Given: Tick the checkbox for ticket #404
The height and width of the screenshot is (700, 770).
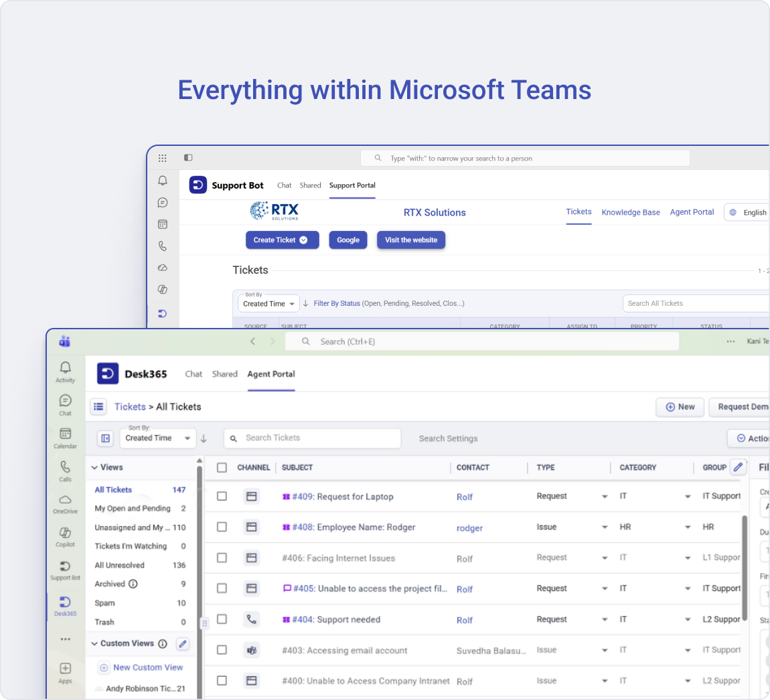Looking at the screenshot, I should 222,619.
